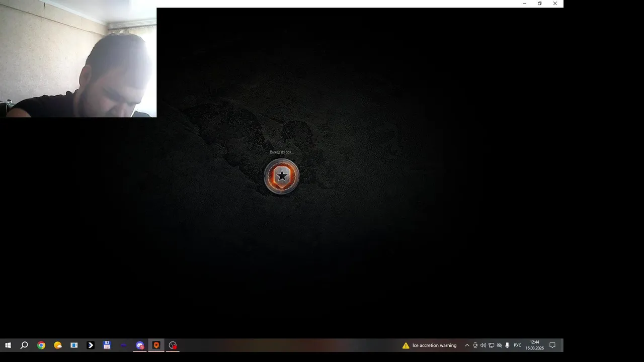Open taskbar search magnifier
This screenshot has width=644, height=362.
tap(24, 345)
